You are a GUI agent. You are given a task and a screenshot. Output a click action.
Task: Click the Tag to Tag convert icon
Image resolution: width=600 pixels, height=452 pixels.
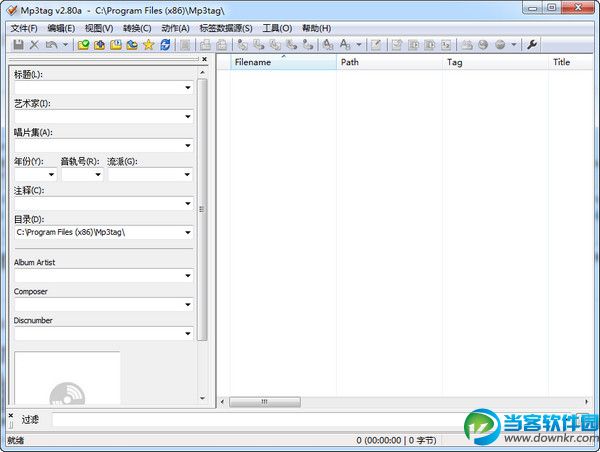click(x=308, y=45)
